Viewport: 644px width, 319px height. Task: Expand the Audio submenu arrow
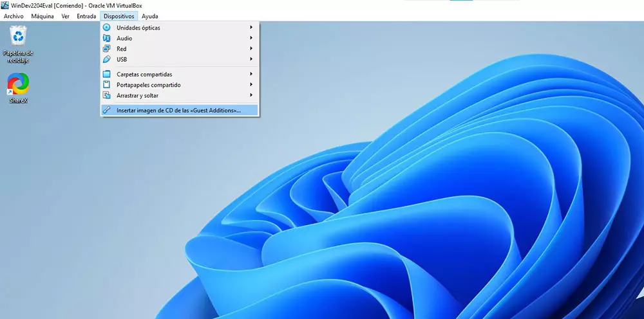251,38
